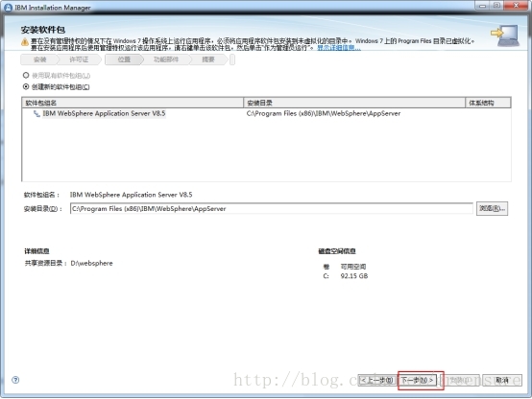Image resolution: width=532 pixels, height=399 pixels.
Task: Open the 摘要 wizard step
Action: click(x=208, y=59)
